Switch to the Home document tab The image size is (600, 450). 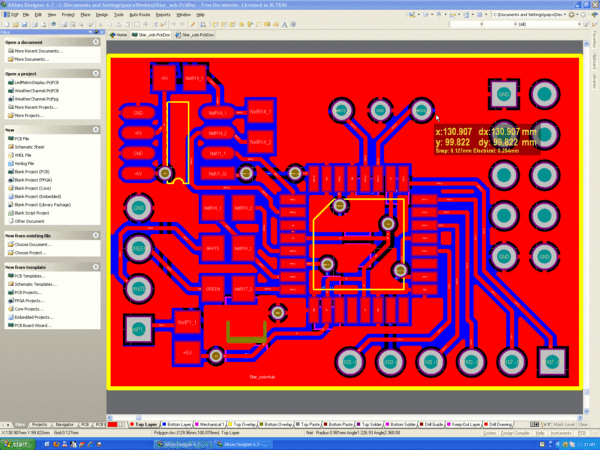click(118, 35)
